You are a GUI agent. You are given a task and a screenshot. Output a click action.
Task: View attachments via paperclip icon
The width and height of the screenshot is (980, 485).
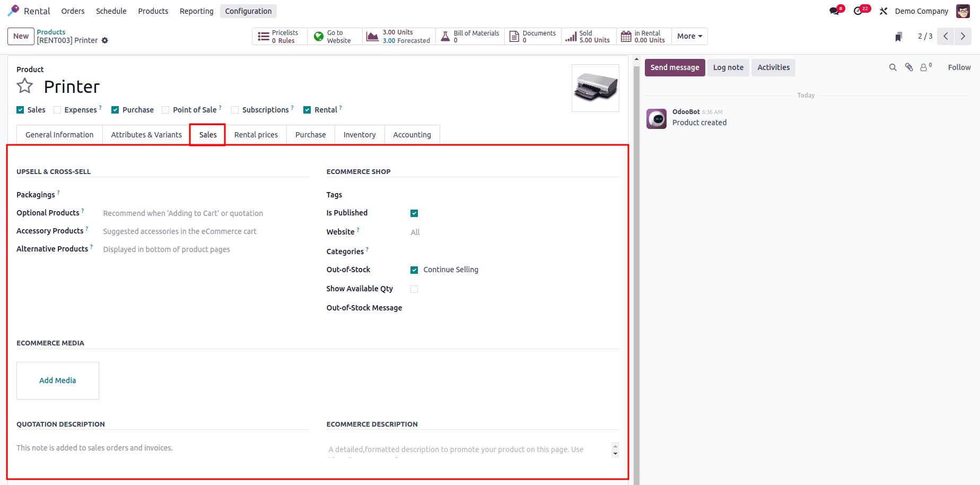pos(909,67)
